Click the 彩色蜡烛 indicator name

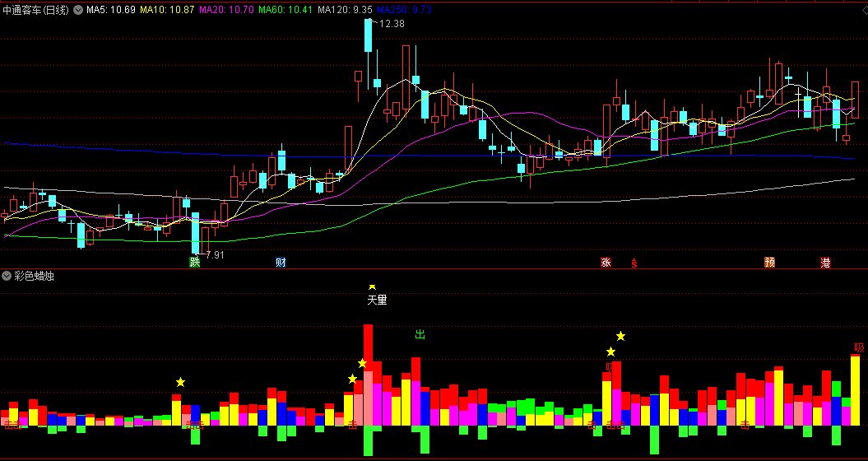pos(34,276)
